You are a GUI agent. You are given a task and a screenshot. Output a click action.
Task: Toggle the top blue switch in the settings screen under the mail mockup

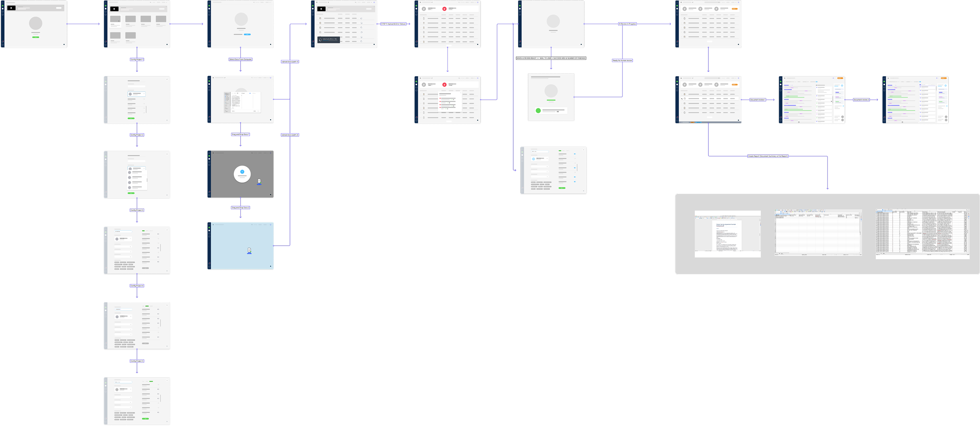tap(574, 154)
